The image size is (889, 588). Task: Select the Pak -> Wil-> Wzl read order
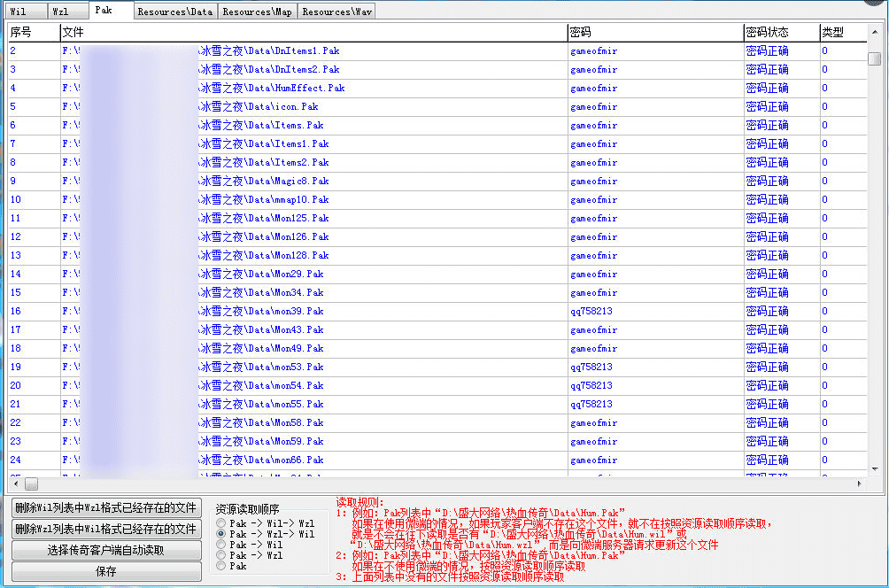pyautogui.click(x=220, y=522)
